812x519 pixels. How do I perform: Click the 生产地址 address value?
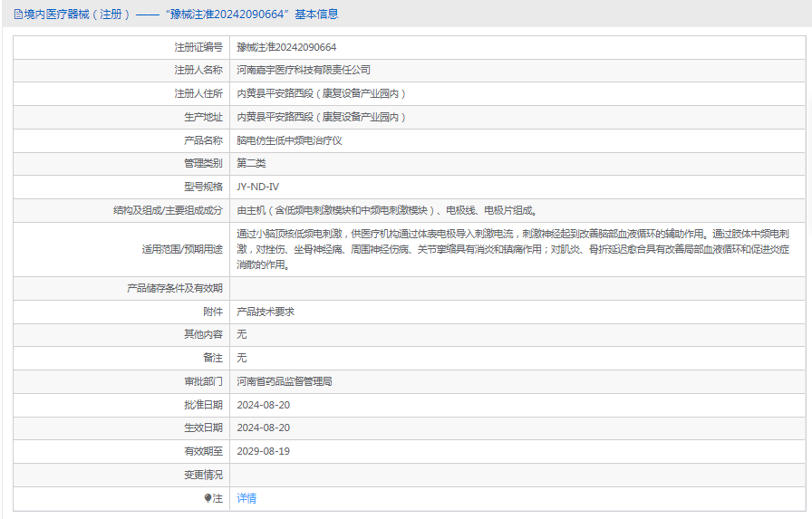(x=321, y=117)
